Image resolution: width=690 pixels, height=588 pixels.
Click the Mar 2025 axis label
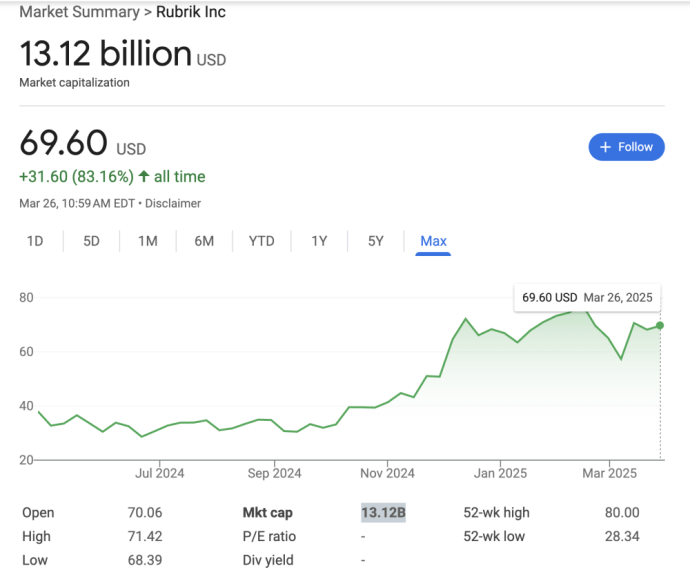[x=609, y=474]
